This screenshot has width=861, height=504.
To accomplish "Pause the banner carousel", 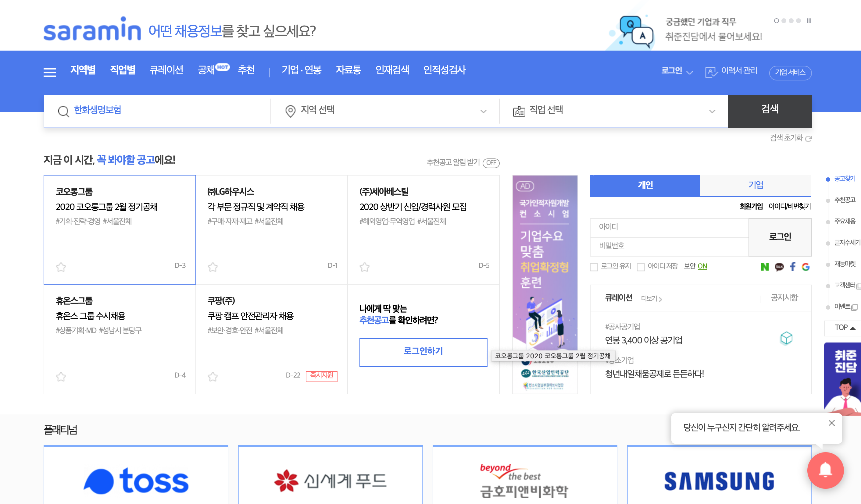I will (x=809, y=21).
